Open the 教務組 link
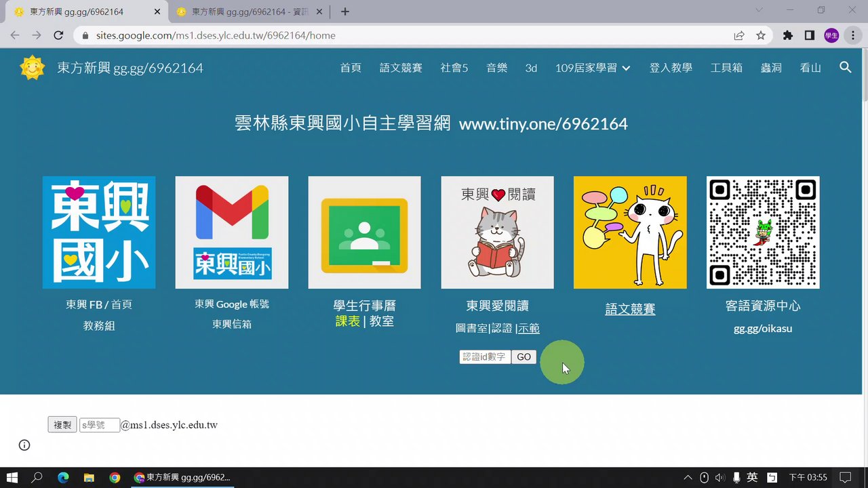Screen dimensions: 868x488 pos(99,326)
